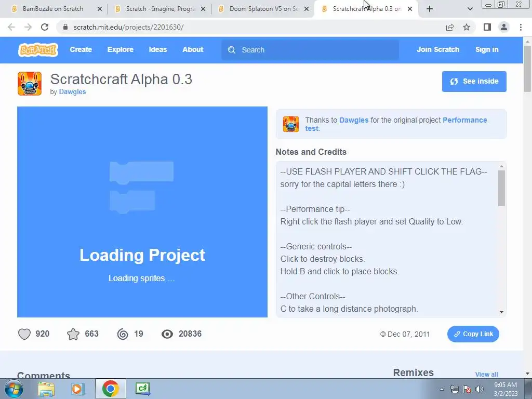Click notes scrollbar down arrow
The height and width of the screenshot is (399, 532).
point(501,312)
